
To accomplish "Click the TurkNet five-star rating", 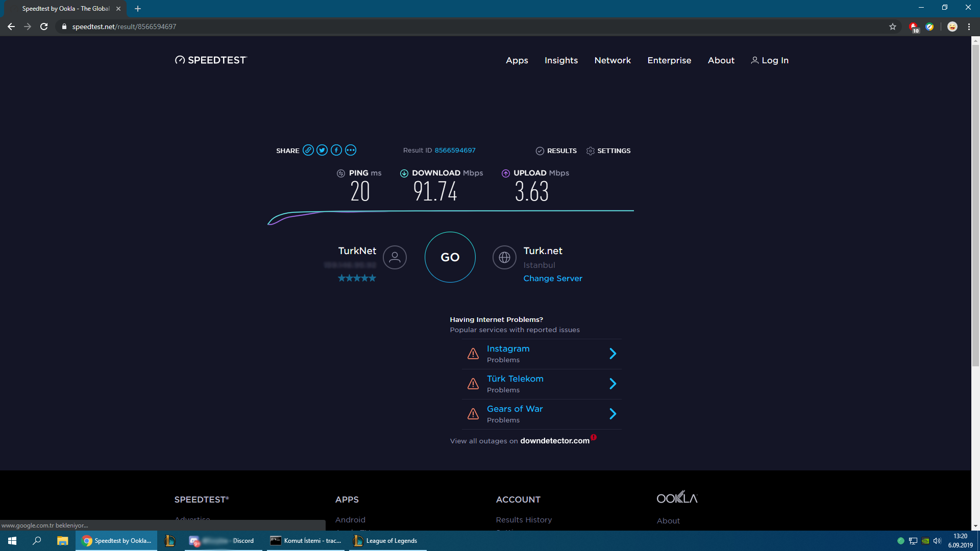I will (357, 278).
